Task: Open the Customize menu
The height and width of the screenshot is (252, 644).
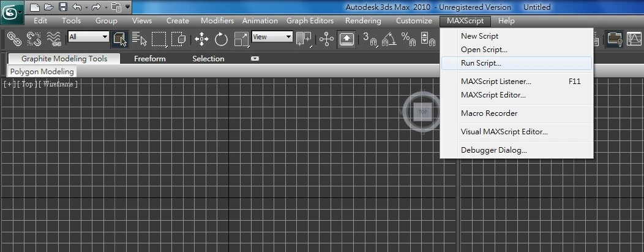Action: pos(414,21)
